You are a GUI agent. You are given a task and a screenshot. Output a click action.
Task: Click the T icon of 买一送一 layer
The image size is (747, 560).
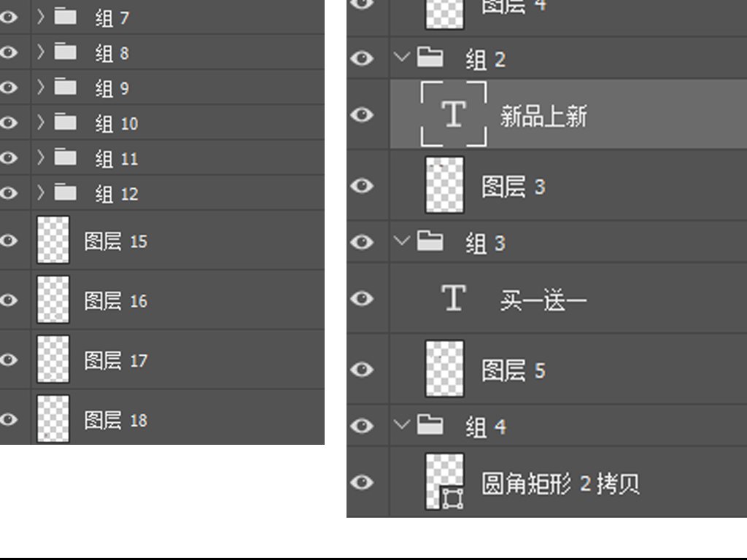pos(454,298)
